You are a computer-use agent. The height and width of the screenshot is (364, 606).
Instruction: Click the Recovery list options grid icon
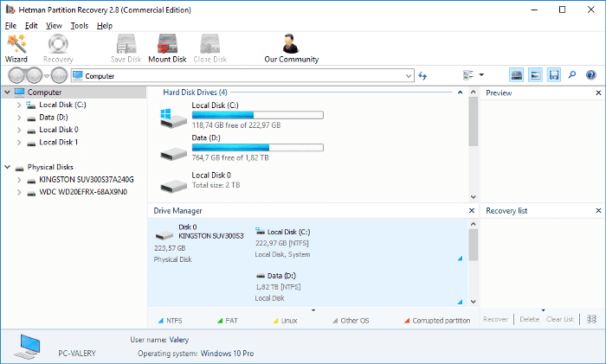[x=591, y=319]
